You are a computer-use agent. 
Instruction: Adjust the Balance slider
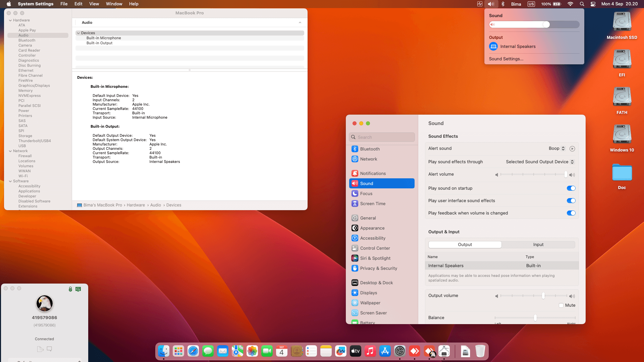click(x=535, y=318)
